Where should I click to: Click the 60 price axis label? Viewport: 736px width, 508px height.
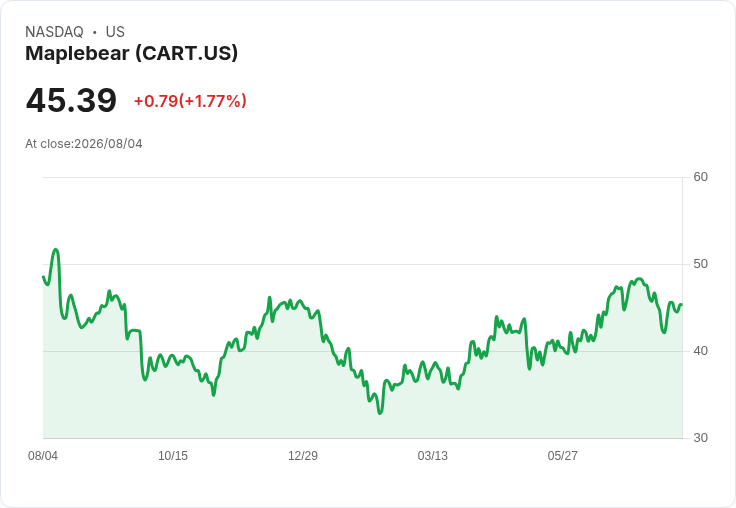tap(700, 177)
